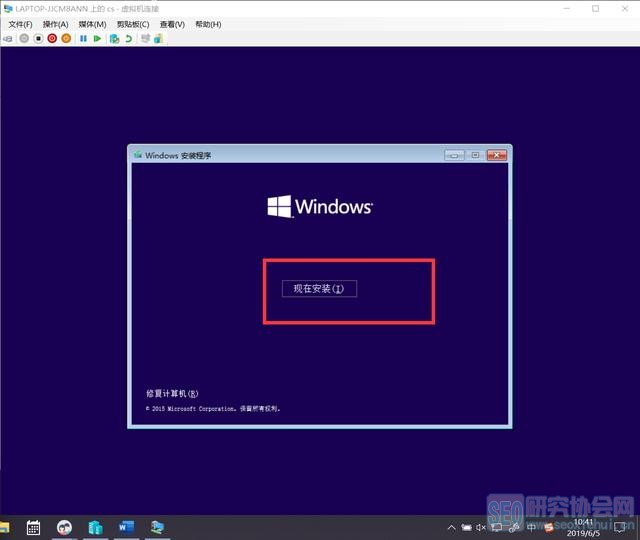Viewport: 640px width, 540px height.
Task: Close the virtual machine connection window
Action: coord(624,8)
